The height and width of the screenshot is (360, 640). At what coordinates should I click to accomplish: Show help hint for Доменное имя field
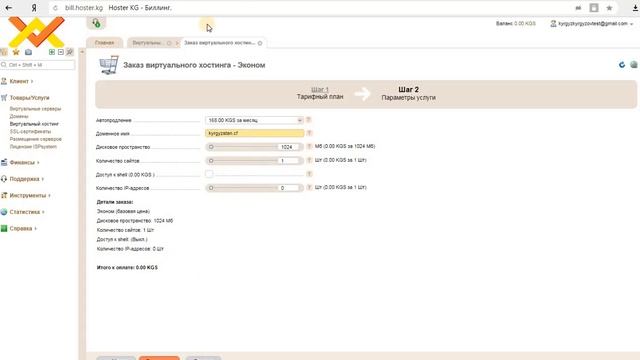tap(309, 133)
